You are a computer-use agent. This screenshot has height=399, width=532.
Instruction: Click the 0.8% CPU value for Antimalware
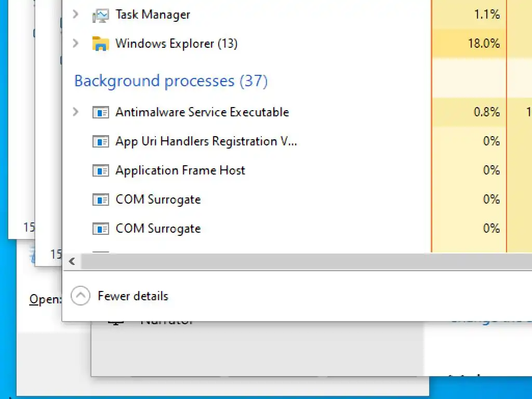pyautogui.click(x=487, y=112)
